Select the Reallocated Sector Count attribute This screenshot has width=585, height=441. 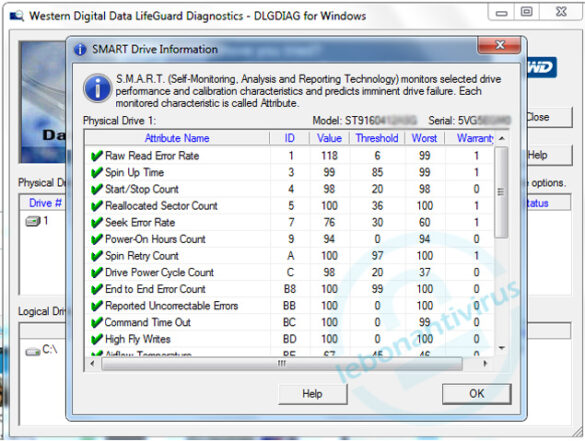(x=290, y=206)
